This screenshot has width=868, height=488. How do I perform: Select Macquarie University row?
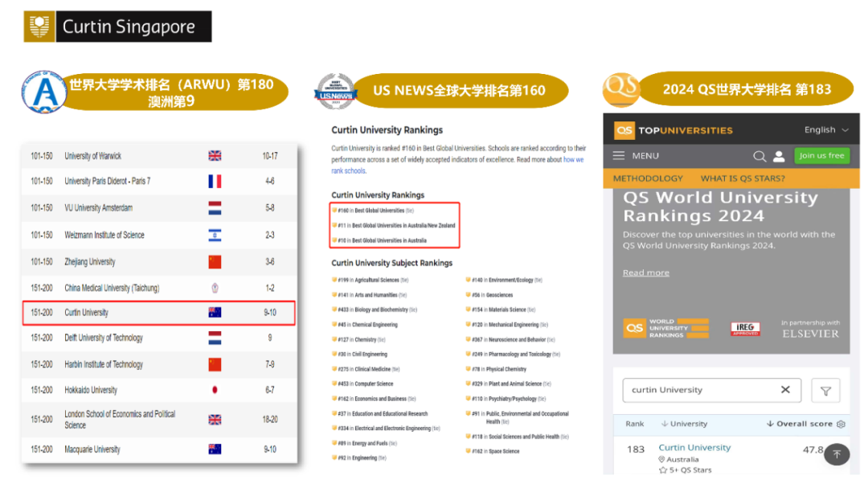pos(158,449)
